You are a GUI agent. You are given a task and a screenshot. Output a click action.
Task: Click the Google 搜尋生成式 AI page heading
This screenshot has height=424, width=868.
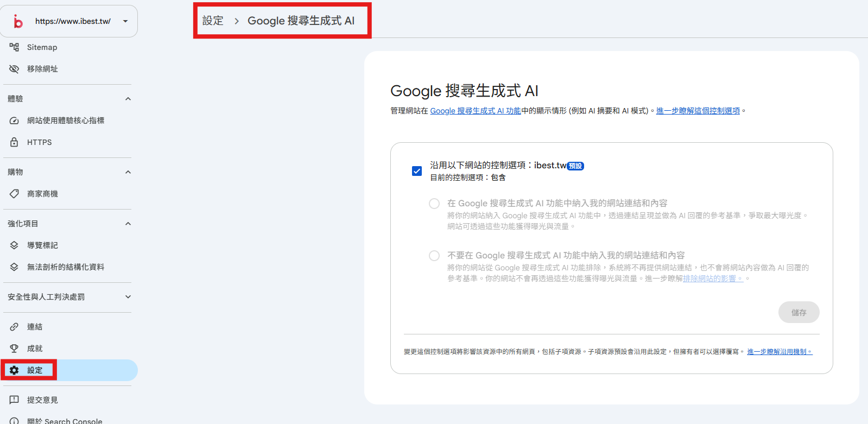pyautogui.click(x=464, y=91)
